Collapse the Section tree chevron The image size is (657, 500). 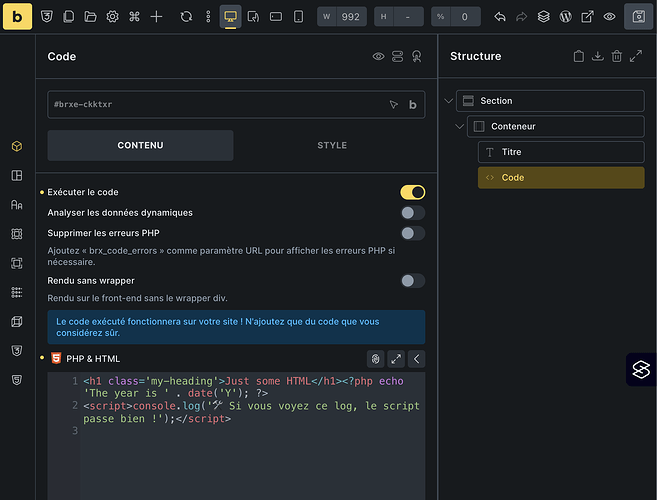[x=448, y=101]
